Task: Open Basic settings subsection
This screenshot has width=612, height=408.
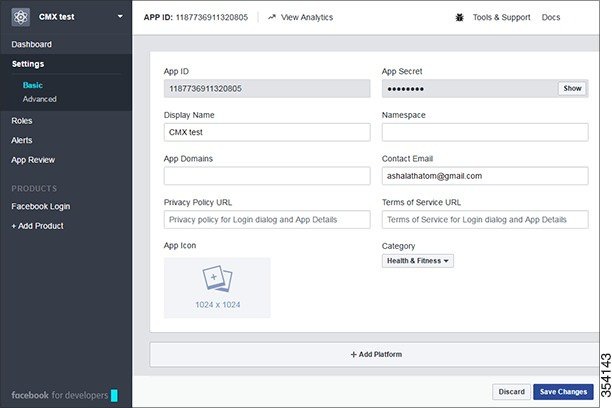Action: [x=33, y=85]
